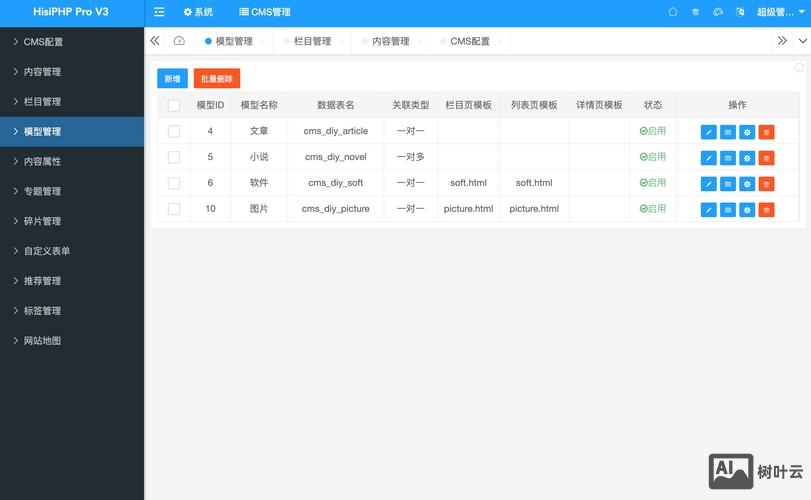Check the box for model ID 5
The image size is (811, 500).
(174, 157)
